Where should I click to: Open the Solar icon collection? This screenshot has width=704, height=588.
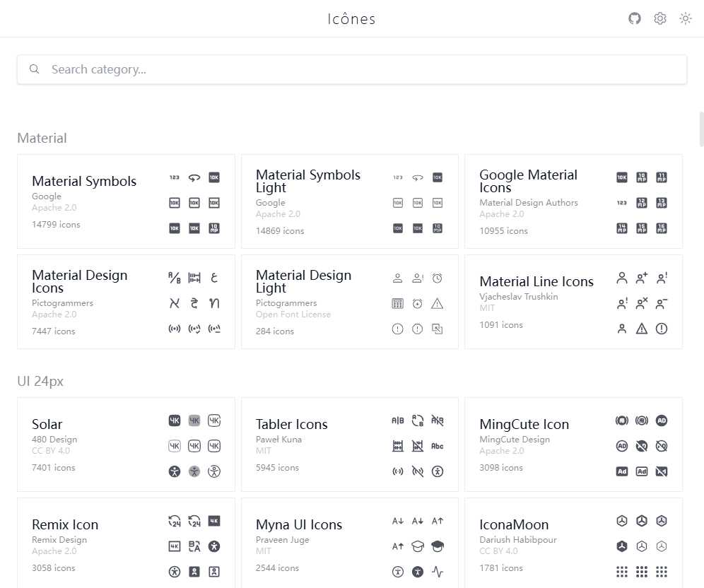coord(47,424)
